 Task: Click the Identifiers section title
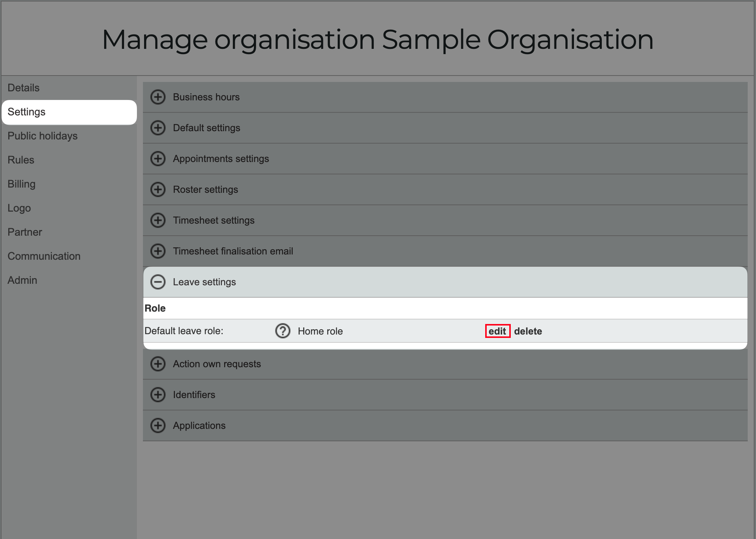(194, 395)
